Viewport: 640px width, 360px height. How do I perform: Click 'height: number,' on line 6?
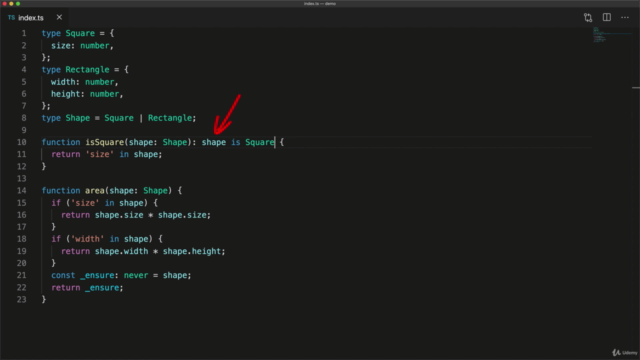[87, 94]
